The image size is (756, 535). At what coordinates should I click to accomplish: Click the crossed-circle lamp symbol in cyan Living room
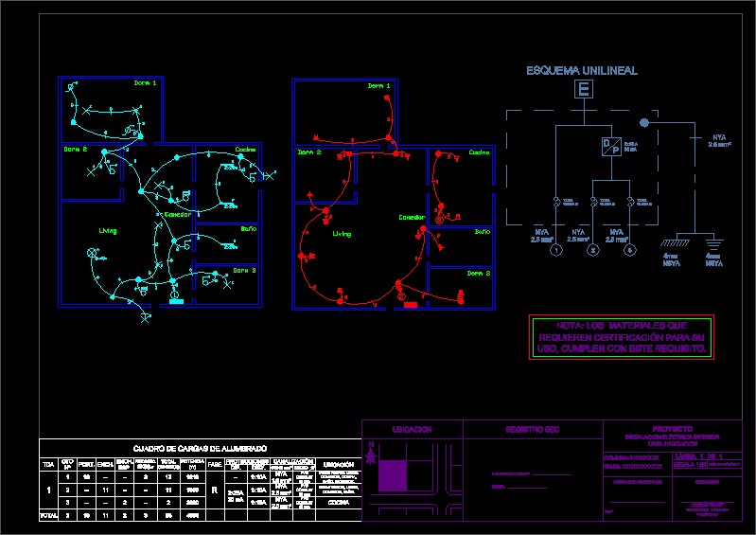click(x=93, y=252)
